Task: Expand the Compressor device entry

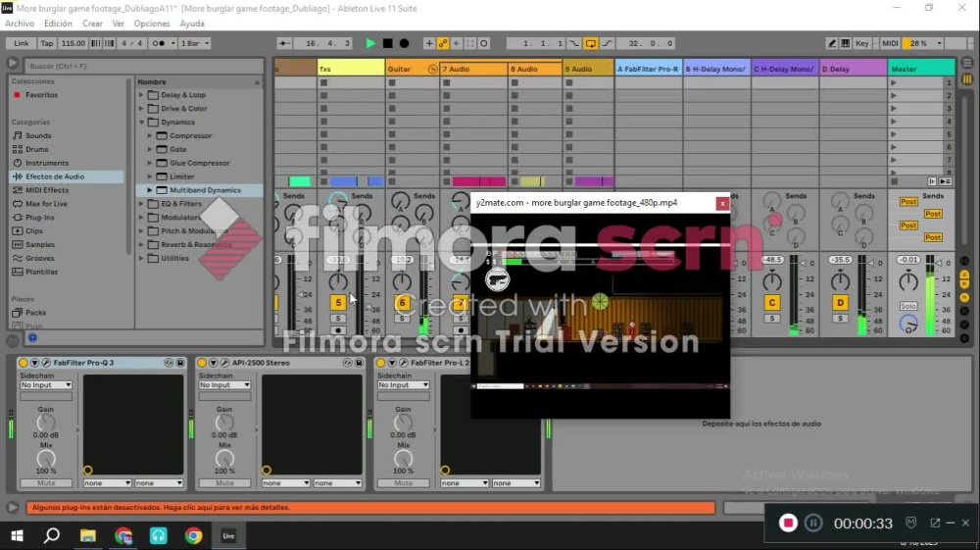Action: [150, 135]
